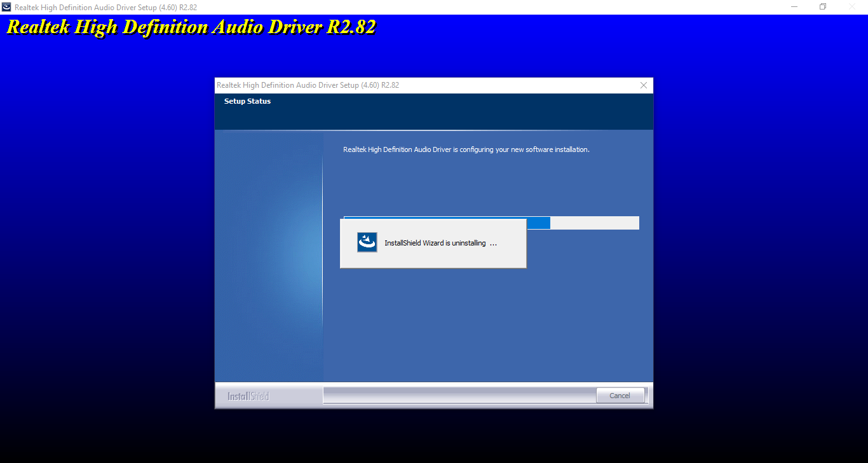This screenshot has height=463, width=868.
Task: Restore down the main setup window
Action: tap(823, 7)
